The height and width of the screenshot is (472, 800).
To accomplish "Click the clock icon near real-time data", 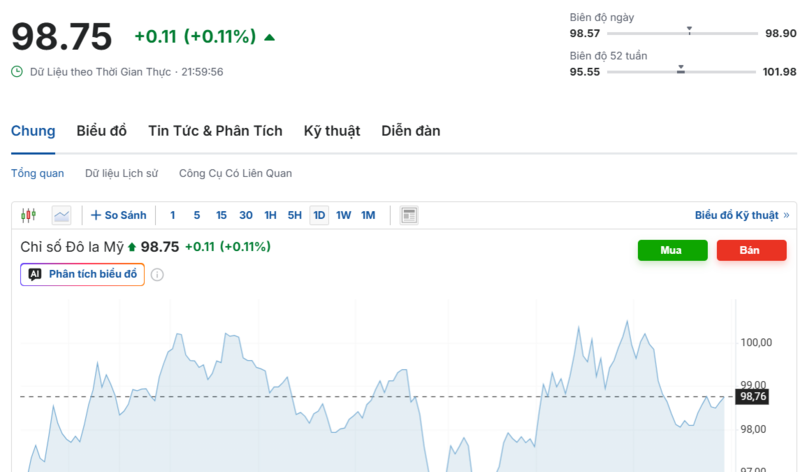I will point(17,72).
